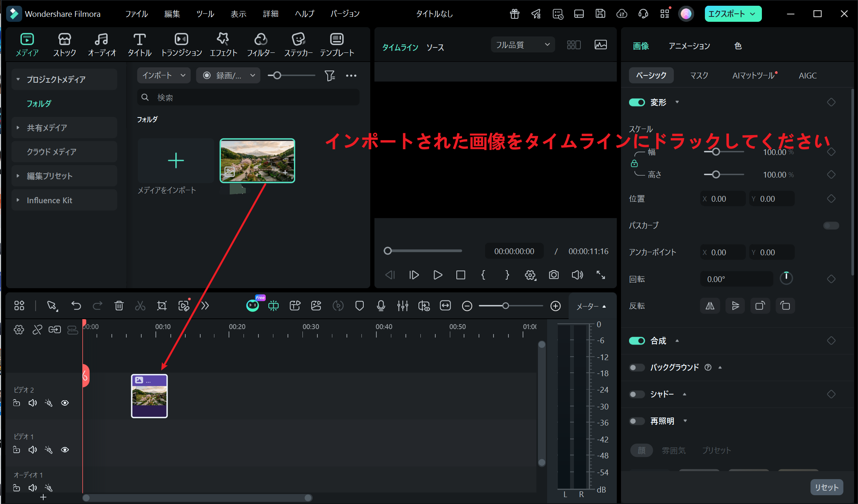Click the stop button in preview
The height and width of the screenshot is (504, 858).
tap(461, 275)
